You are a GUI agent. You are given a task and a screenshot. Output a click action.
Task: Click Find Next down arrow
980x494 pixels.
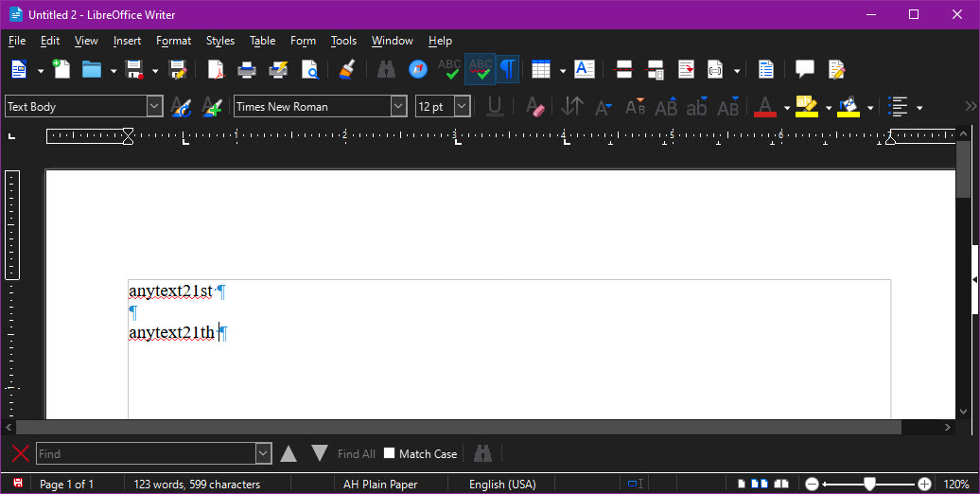click(x=320, y=453)
